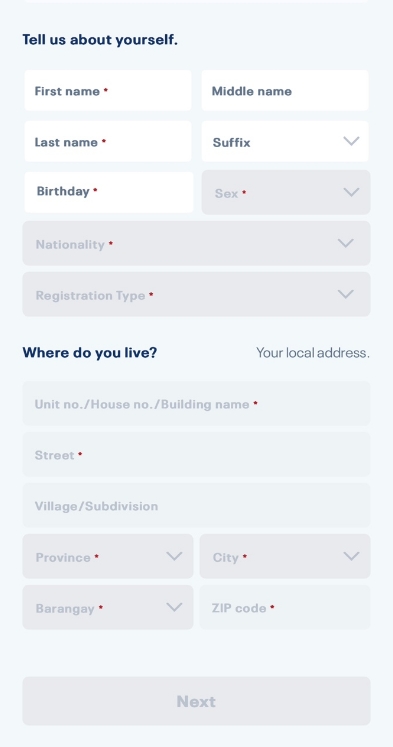Viewport: 393px width, 747px height.
Task: Click the Suffix dropdown chevron icon
Action: (x=351, y=141)
